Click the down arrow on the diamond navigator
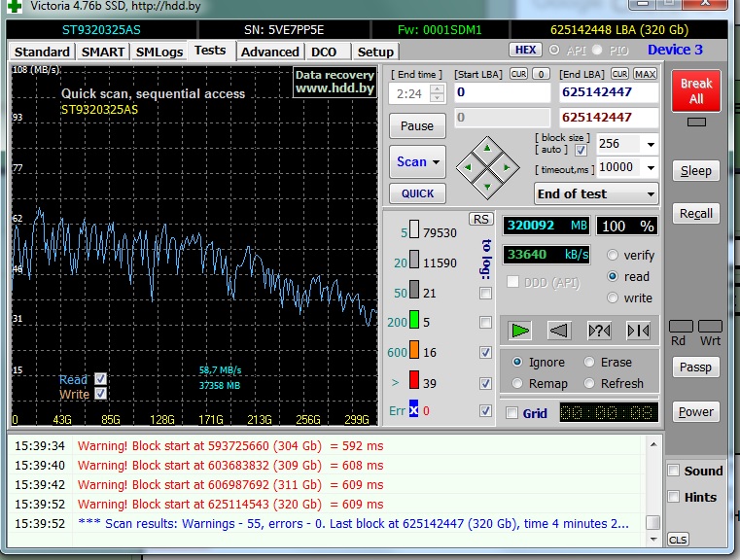 487,187
